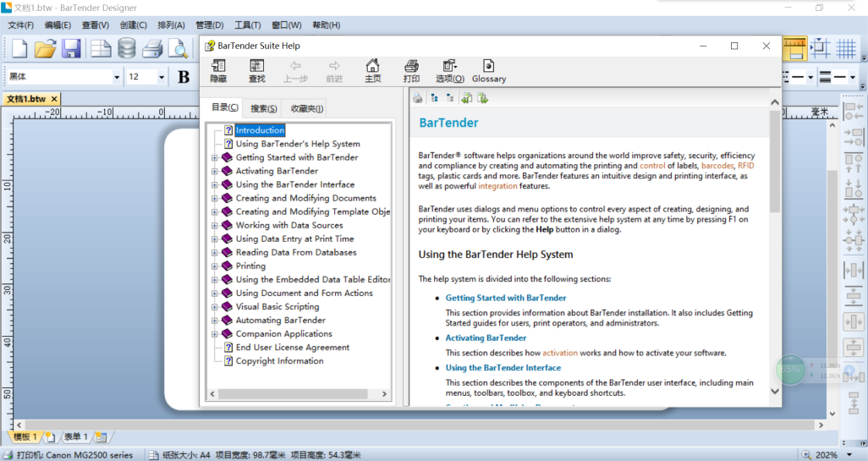This screenshot has width=868, height=461.
Task: Go to next topic green arrow icon
Action: click(x=483, y=98)
